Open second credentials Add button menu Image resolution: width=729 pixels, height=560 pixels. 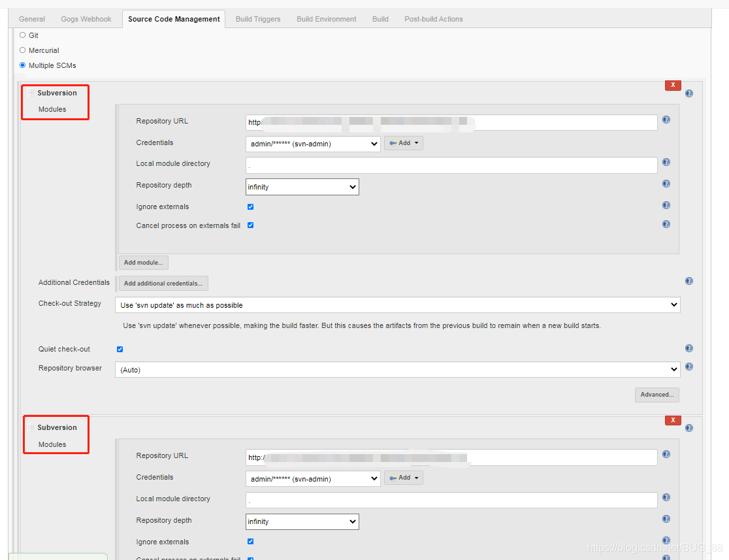[x=404, y=478]
